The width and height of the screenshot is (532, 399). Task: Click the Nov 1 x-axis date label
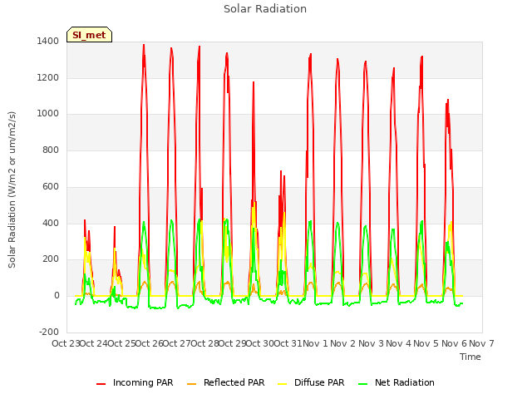(x=316, y=343)
